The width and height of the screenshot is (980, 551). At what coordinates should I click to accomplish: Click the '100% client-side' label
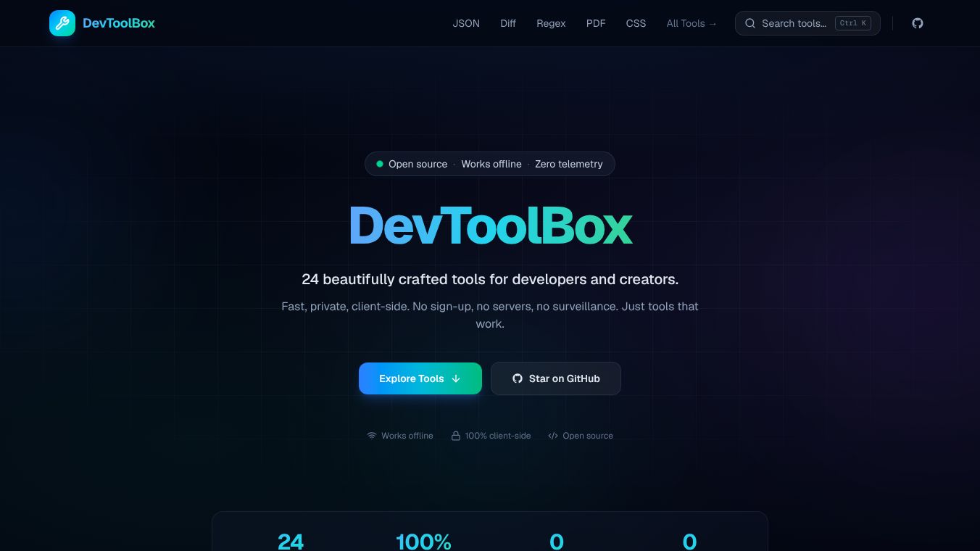[498, 436]
